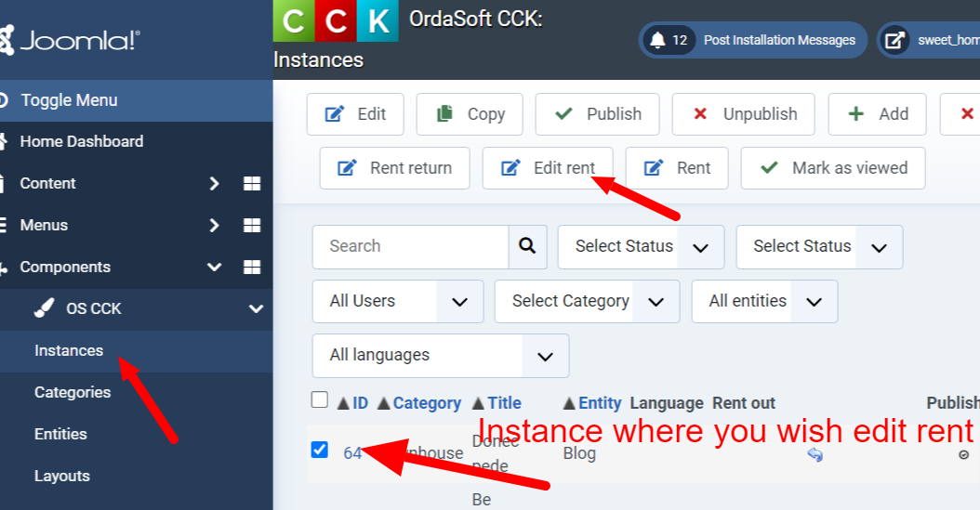This screenshot has height=510, width=980.
Task: Open the Menus menu item
Action: [x=44, y=226]
